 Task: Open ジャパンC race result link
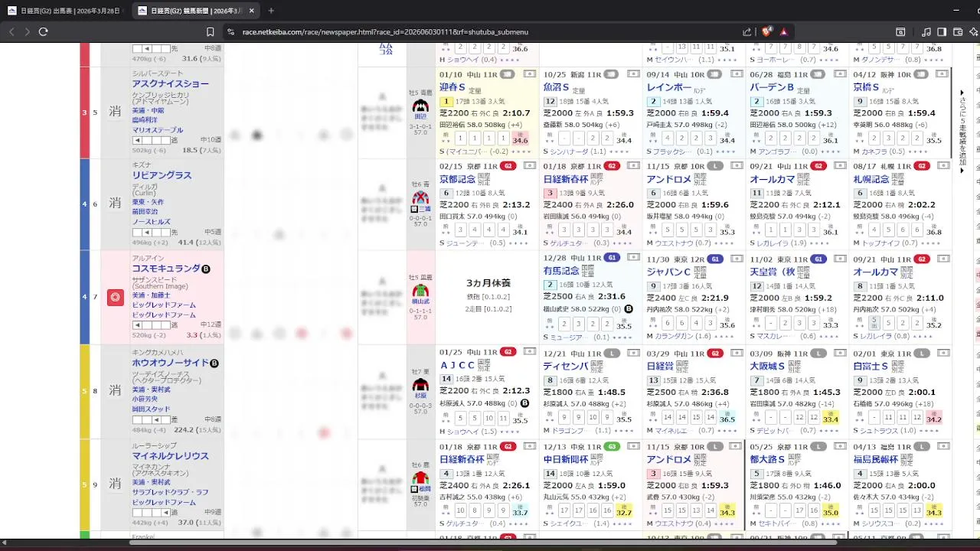pyautogui.click(x=669, y=272)
